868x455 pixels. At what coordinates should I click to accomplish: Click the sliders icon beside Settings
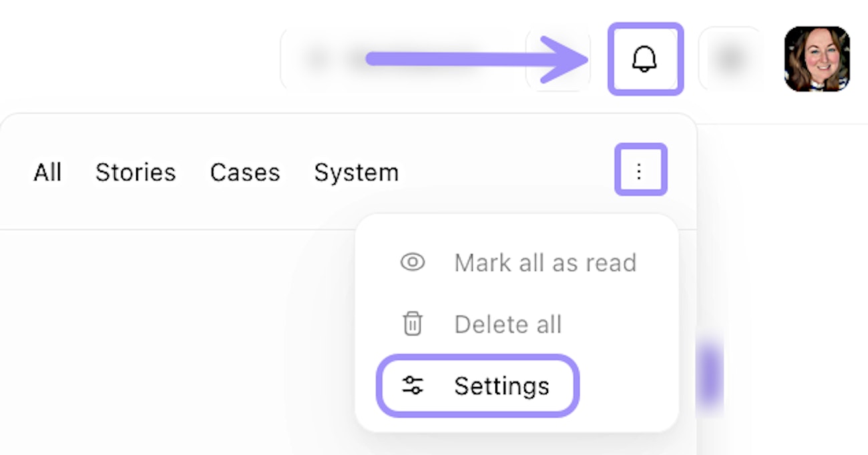coord(412,385)
